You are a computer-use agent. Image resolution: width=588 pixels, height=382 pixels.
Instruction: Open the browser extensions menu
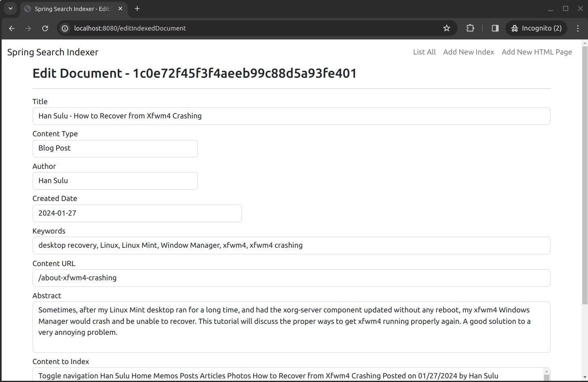pyautogui.click(x=470, y=28)
